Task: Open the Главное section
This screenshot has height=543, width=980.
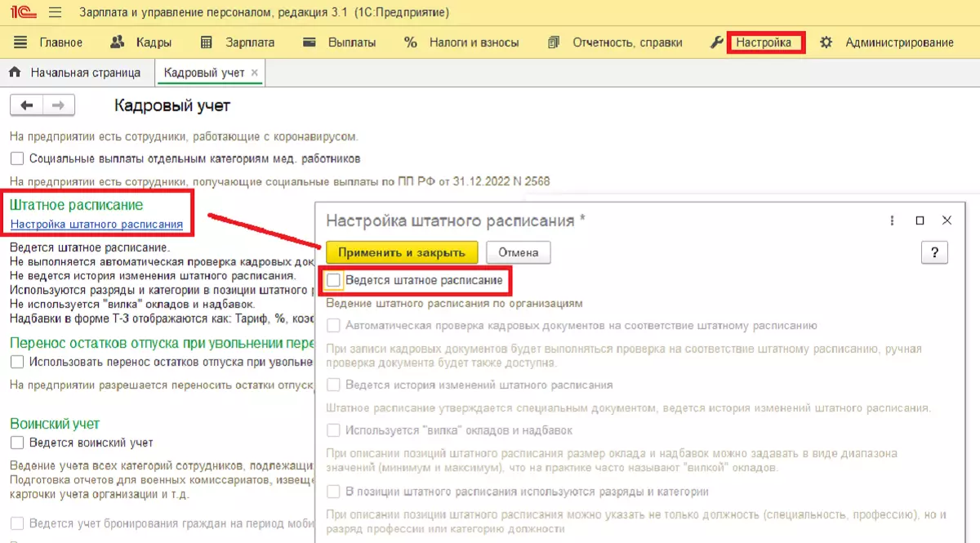Action: tap(49, 42)
